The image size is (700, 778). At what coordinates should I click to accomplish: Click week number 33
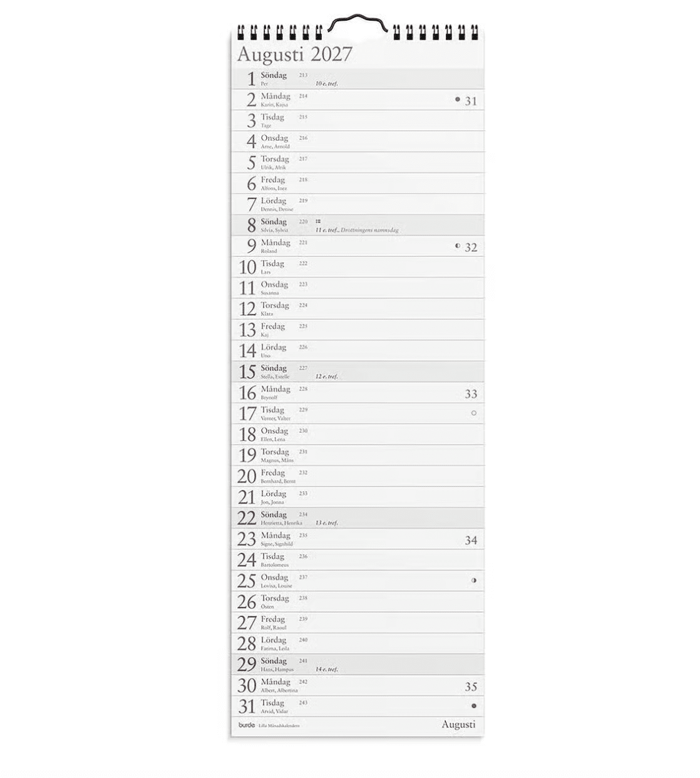click(471, 394)
